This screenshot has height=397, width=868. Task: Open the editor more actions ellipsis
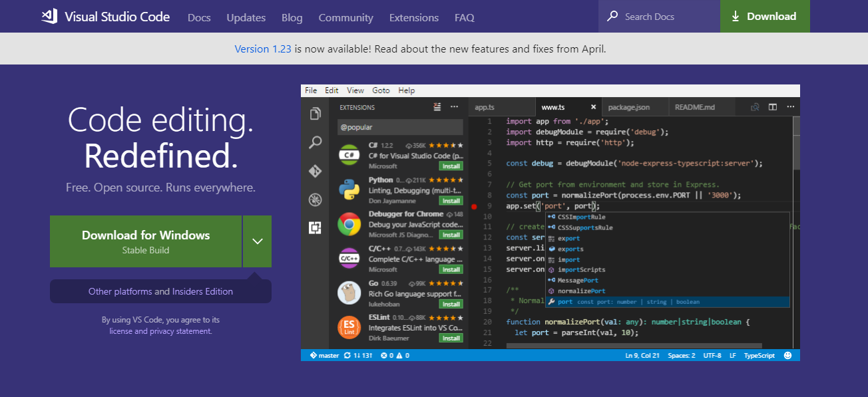pyautogui.click(x=789, y=106)
